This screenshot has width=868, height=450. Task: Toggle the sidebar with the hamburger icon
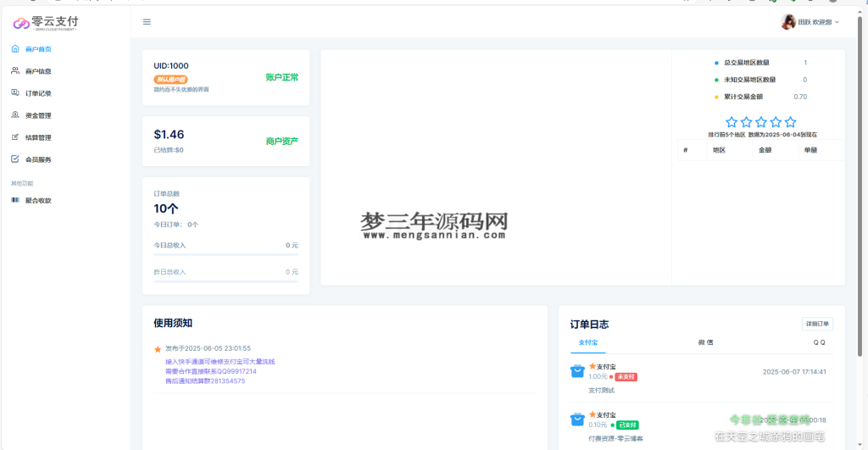pyautogui.click(x=147, y=21)
